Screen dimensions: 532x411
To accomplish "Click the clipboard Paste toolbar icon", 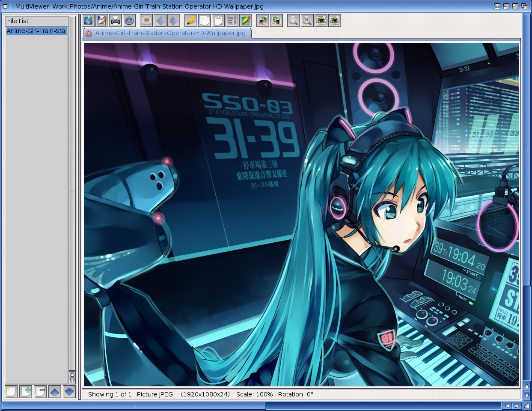I will click(x=218, y=20).
